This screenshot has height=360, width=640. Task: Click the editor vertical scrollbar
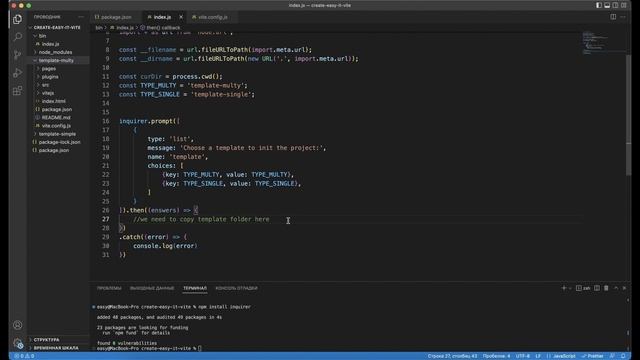pyautogui.click(x=628, y=114)
